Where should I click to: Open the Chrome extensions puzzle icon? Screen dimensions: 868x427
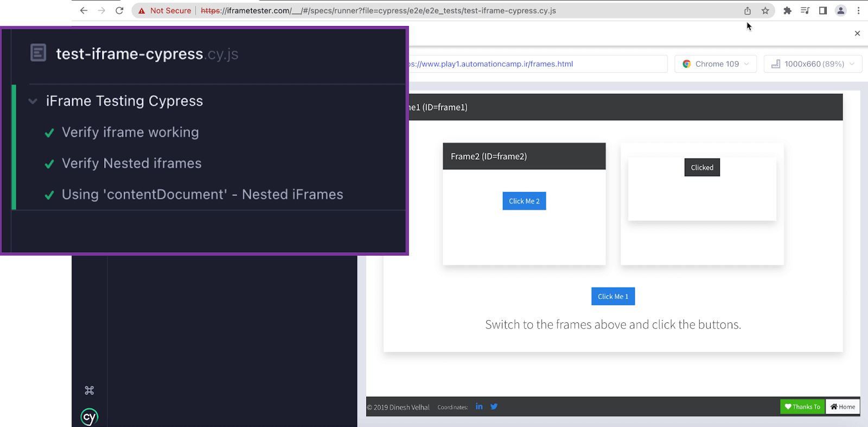(787, 10)
